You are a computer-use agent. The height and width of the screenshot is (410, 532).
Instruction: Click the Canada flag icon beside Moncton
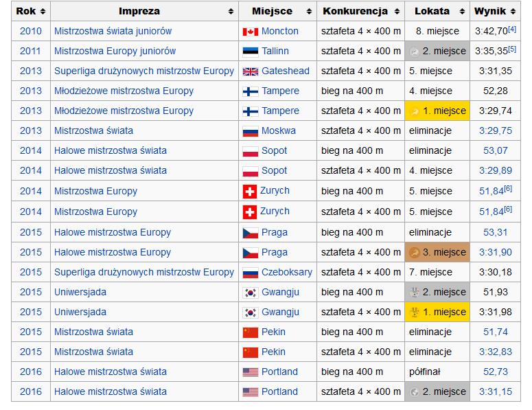point(250,32)
